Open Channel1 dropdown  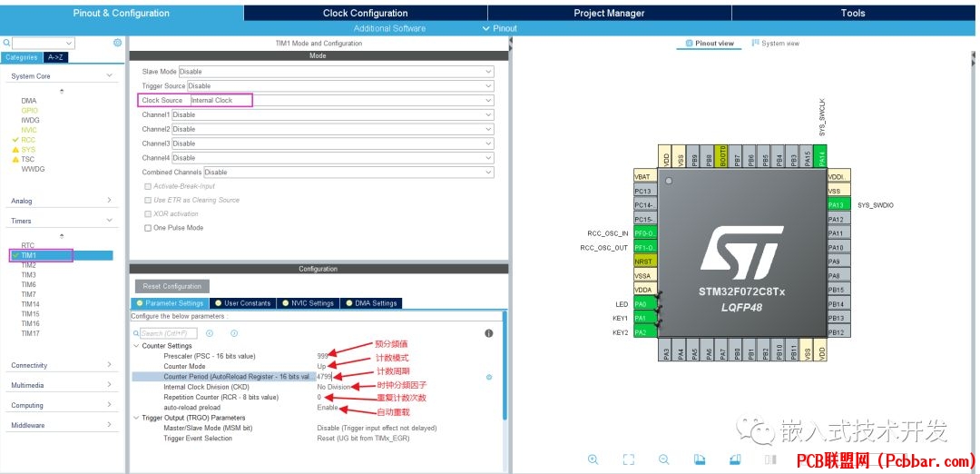click(333, 114)
